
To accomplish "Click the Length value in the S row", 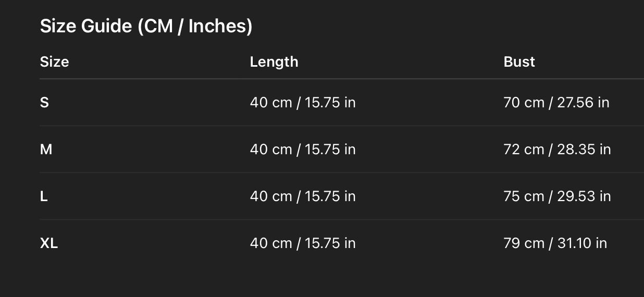I will click(303, 103).
